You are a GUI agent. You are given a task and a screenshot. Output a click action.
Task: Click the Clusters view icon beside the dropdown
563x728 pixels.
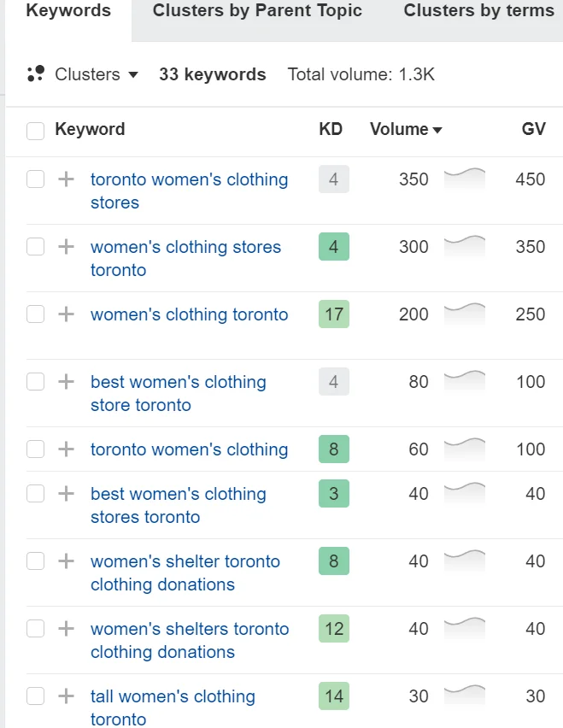pyautogui.click(x=35, y=74)
